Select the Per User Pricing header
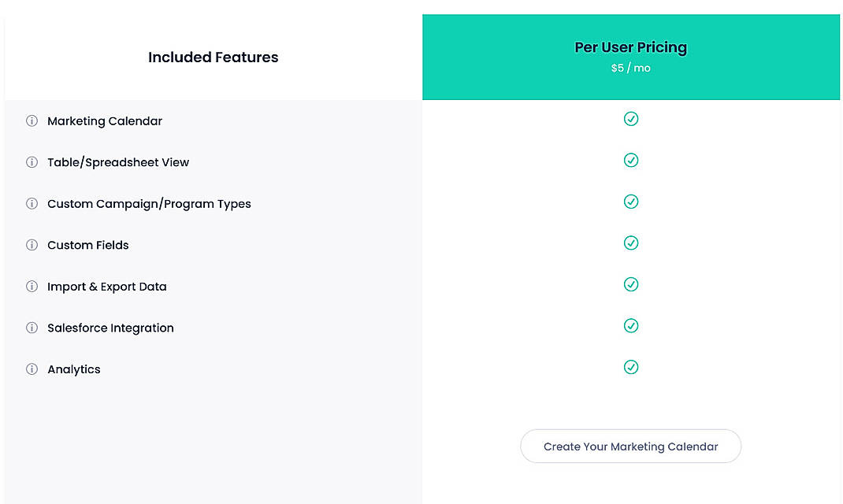This screenshot has height=504, width=843. click(630, 47)
